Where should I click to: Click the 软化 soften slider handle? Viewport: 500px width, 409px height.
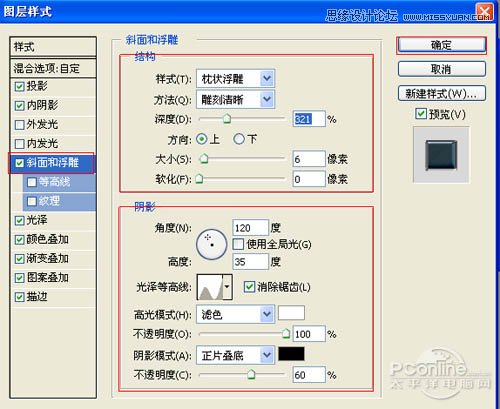click(199, 179)
